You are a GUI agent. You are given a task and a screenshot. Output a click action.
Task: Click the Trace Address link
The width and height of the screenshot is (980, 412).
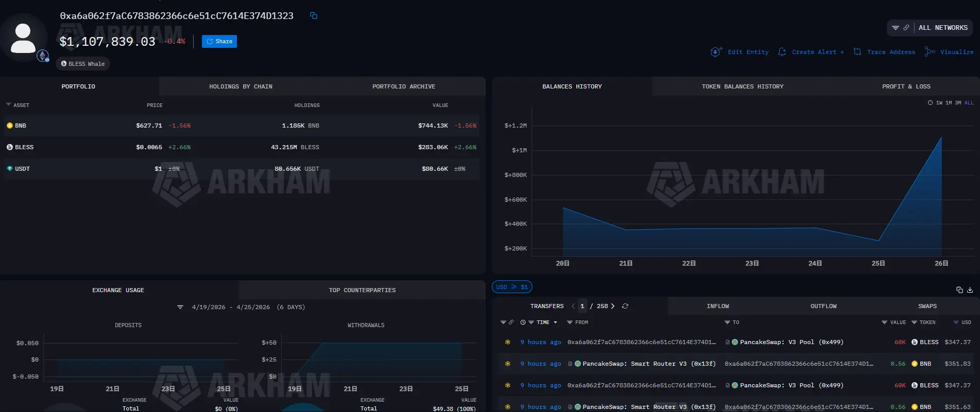pyautogui.click(x=891, y=52)
